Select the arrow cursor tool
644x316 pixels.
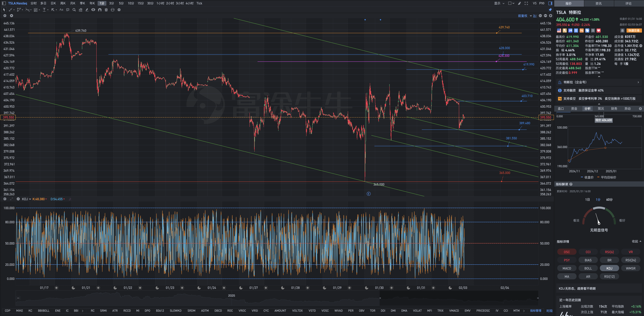point(4,10)
